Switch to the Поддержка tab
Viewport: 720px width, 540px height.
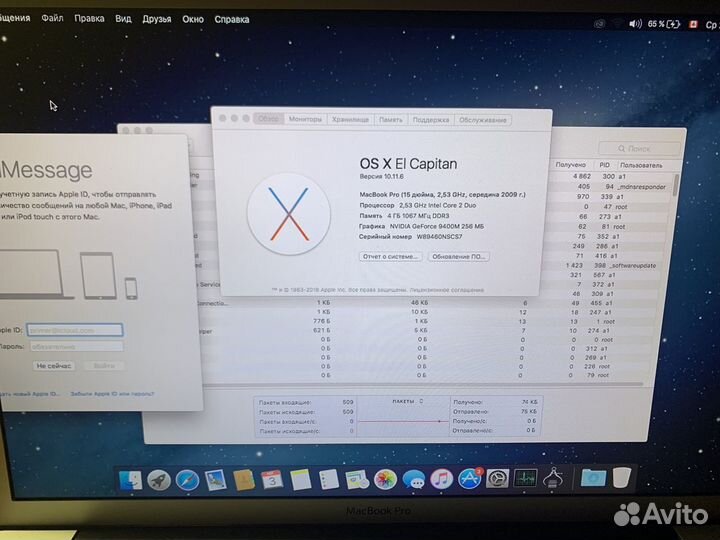(x=431, y=120)
